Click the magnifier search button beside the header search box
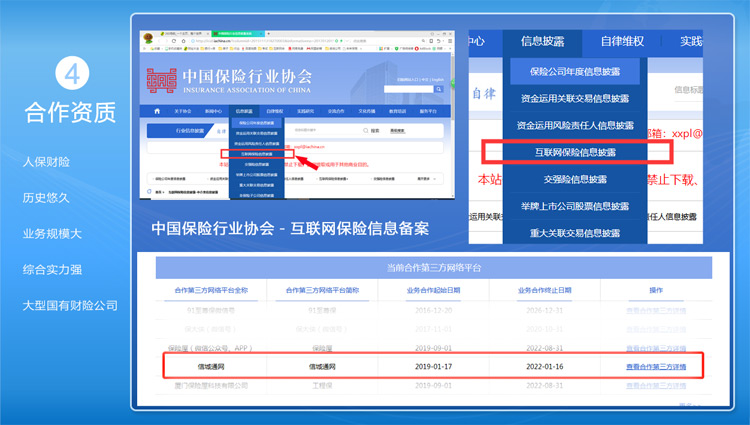This screenshot has width=750, height=425. coord(439,89)
